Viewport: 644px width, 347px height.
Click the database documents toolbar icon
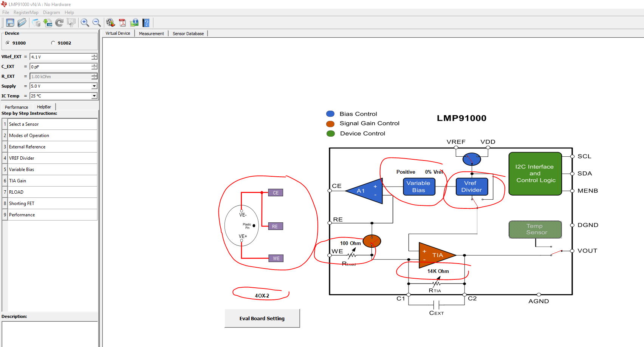[x=36, y=23]
